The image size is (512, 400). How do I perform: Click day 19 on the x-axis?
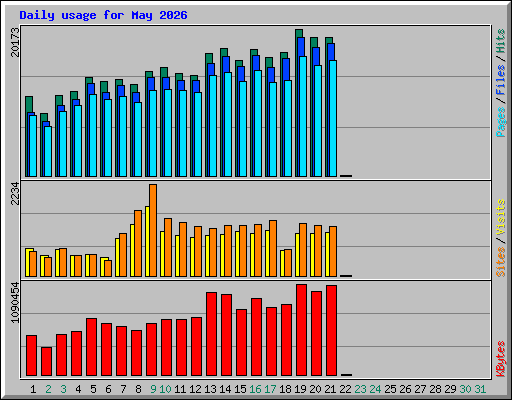tap(300, 389)
